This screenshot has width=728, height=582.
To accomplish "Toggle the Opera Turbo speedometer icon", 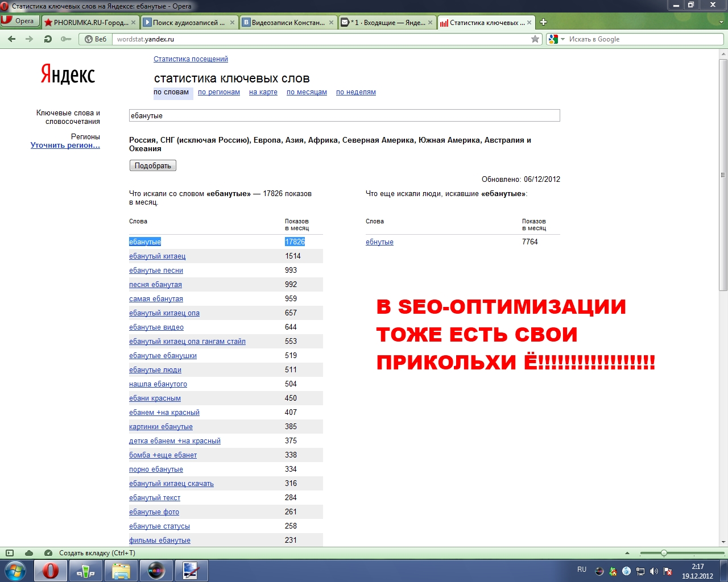I will [x=48, y=553].
